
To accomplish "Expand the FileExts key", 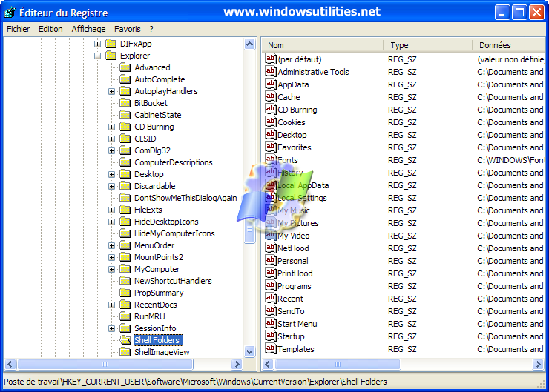I will [112, 210].
